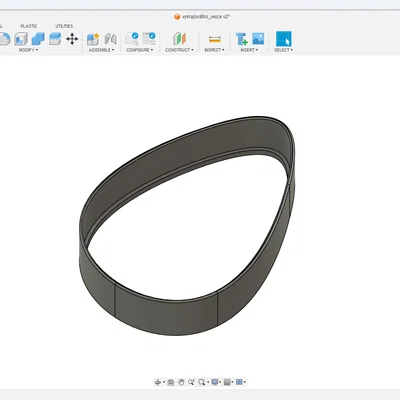The height and width of the screenshot is (400, 400).
Task: Expand the MODIFY dropdown menu
Action: coord(28,50)
